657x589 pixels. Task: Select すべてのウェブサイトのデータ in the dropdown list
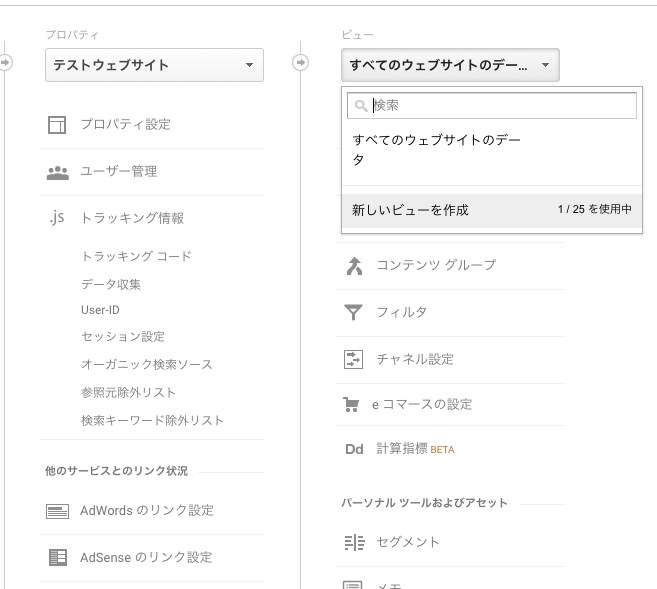point(437,150)
